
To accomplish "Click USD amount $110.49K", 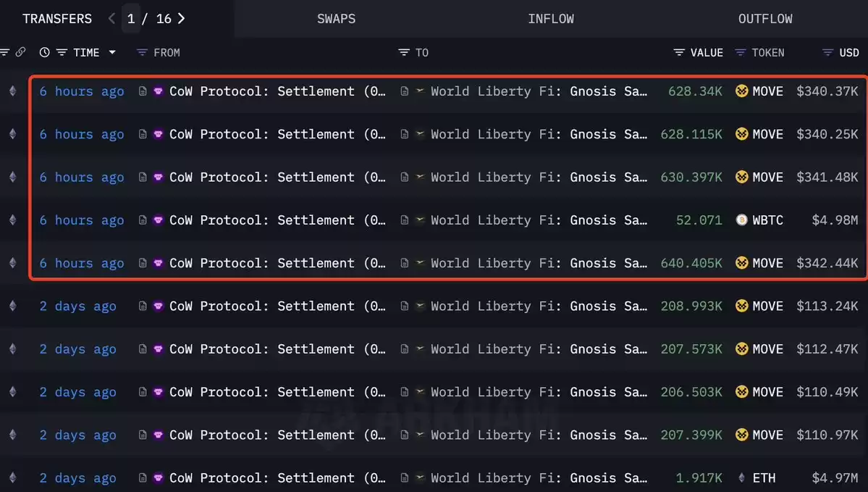I will coord(827,392).
